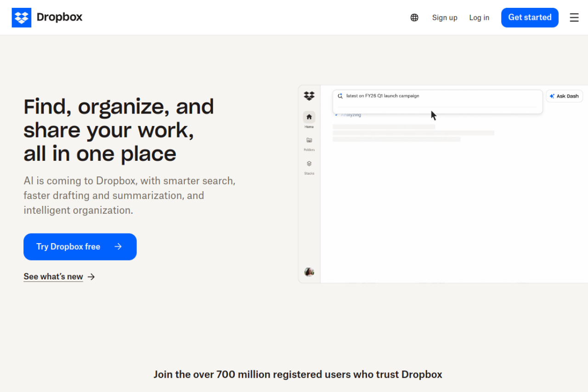Click the 'AI is coming to Dropbox' paragraph
The width and height of the screenshot is (588, 392).
tap(130, 195)
